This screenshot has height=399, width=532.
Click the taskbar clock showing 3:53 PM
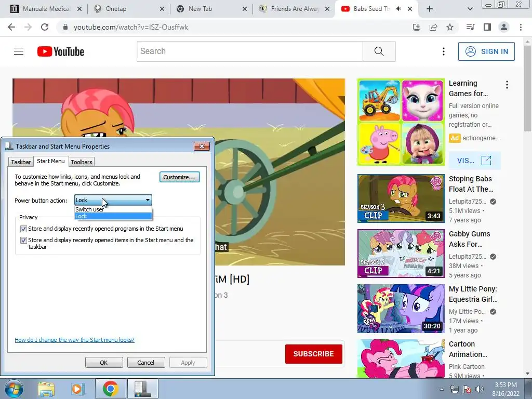506,389
